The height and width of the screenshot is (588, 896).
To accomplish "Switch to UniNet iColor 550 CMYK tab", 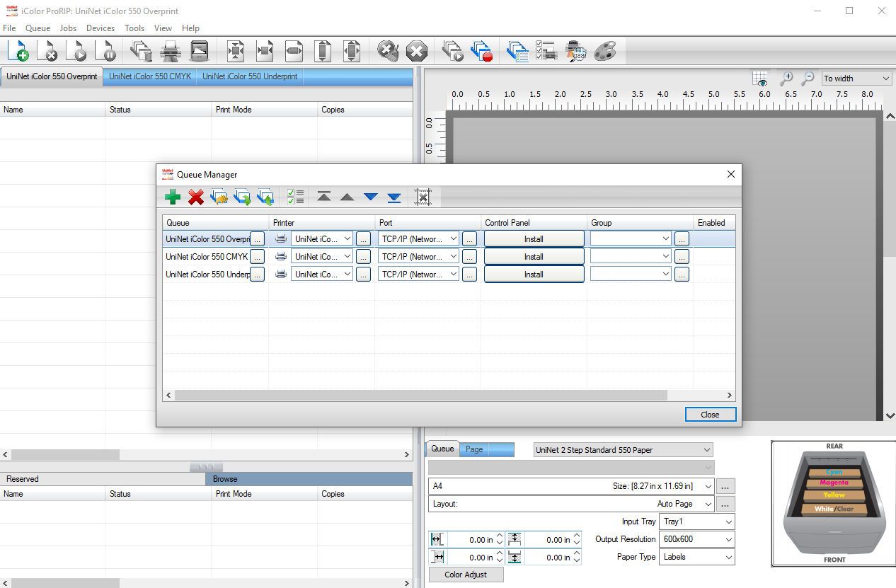I will (x=150, y=76).
